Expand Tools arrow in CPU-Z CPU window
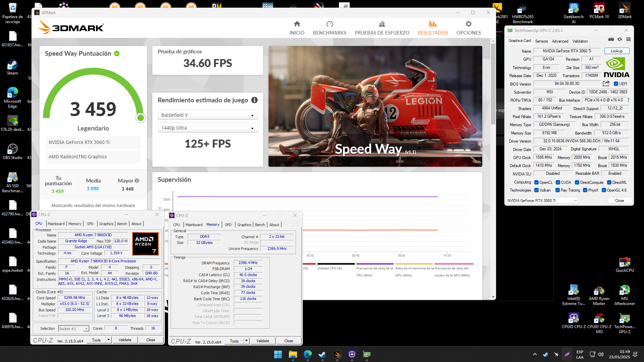 [108, 340]
